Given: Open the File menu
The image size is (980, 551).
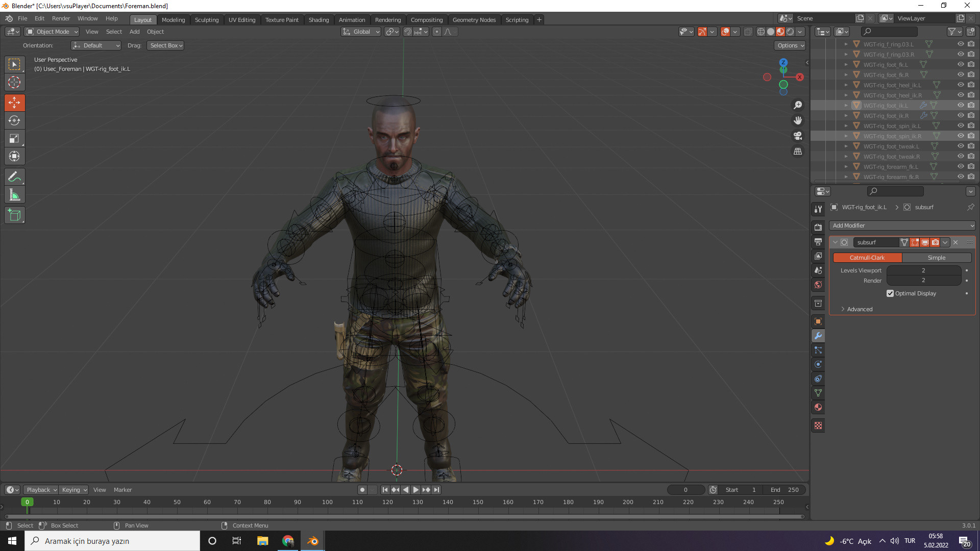Looking at the screenshot, I should point(22,18).
